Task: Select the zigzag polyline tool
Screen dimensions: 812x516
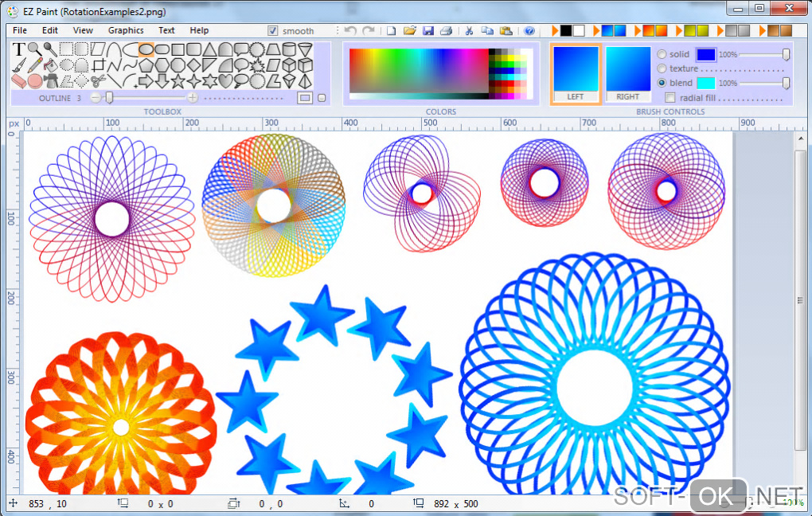Action: pos(115,66)
